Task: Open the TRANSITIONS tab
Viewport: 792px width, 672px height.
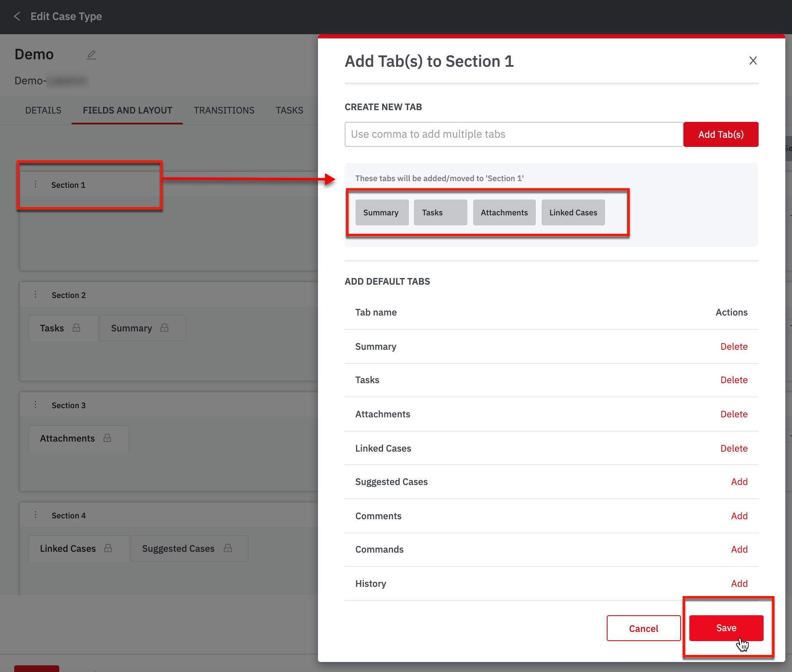Action: [x=224, y=110]
